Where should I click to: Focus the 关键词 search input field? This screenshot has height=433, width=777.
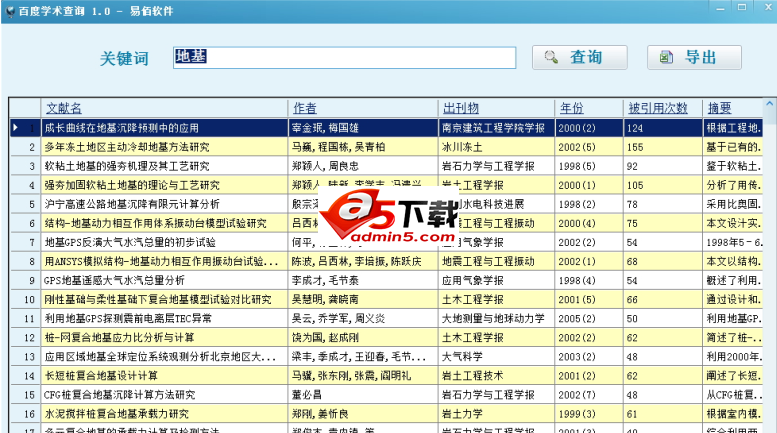point(344,58)
